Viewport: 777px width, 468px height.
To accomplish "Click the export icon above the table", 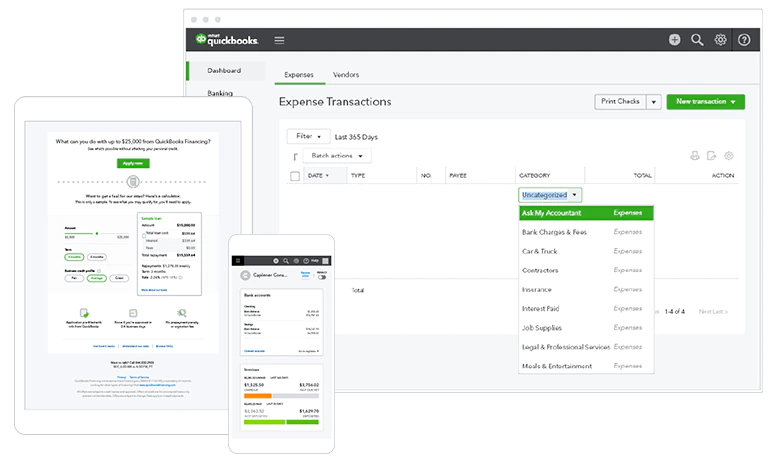I will coord(712,156).
